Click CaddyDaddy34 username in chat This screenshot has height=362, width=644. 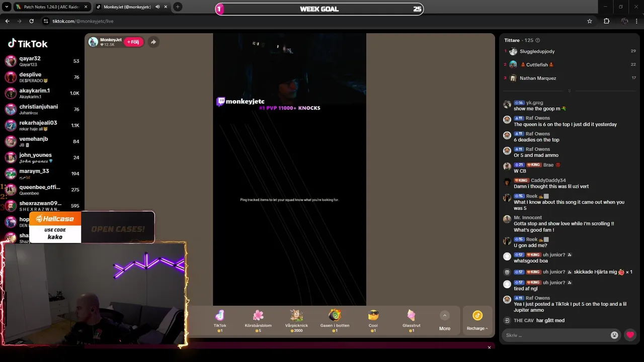548,180
